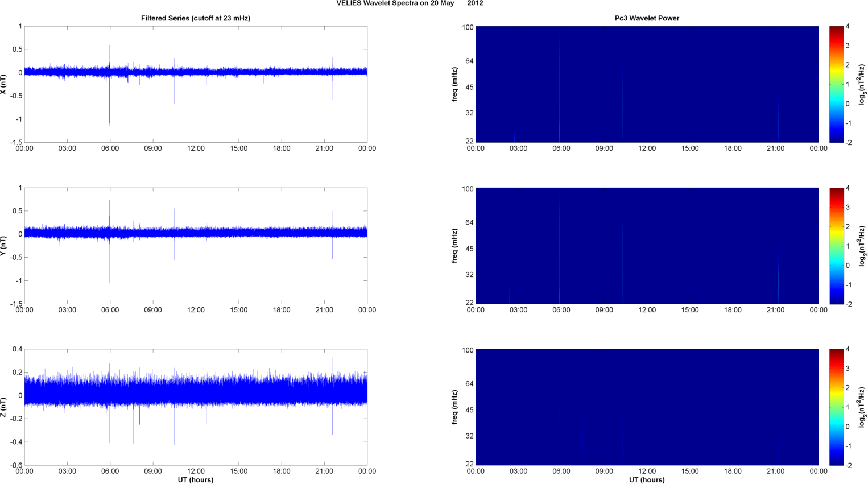Image resolution: width=868 pixels, height=484 pixels.
Task: Select the 'Filtered Series (cutoff at 23 mHz)' heading
Action: (196, 18)
